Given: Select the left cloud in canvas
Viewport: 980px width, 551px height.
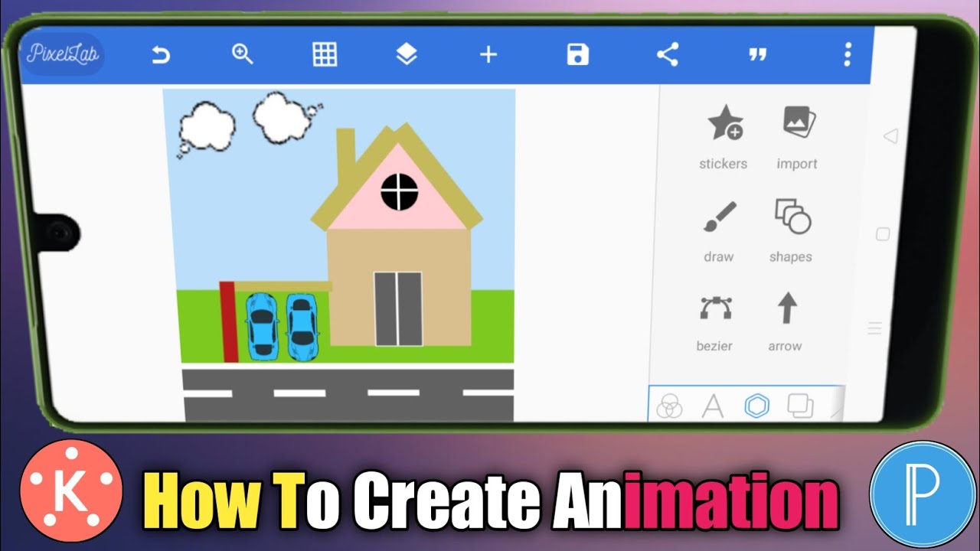Looking at the screenshot, I should tap(205, 128).
